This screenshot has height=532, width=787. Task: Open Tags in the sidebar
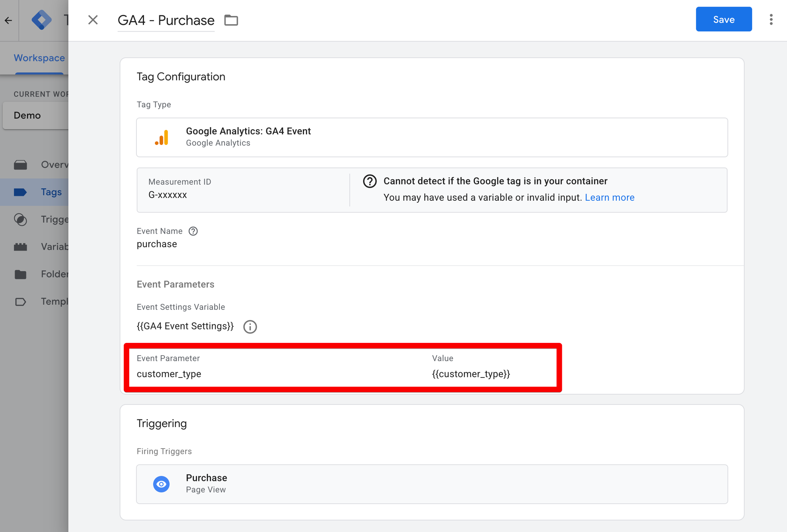point(51,192)
